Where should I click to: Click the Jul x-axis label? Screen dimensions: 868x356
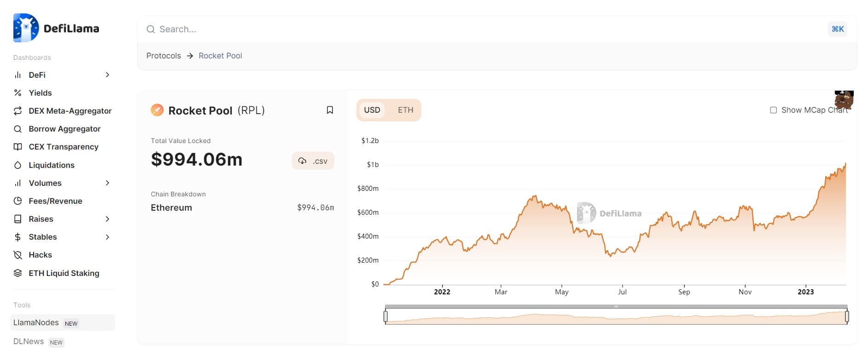click(x=622, y=292)
